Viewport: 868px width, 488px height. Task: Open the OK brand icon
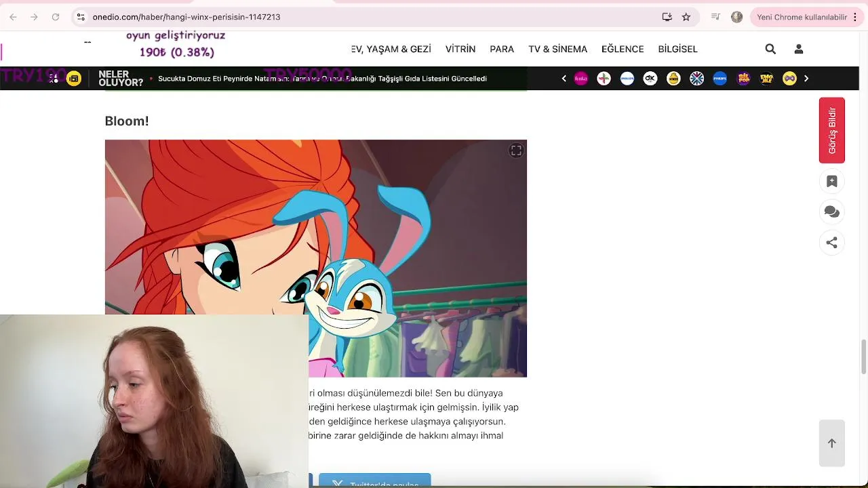(650, 79)
